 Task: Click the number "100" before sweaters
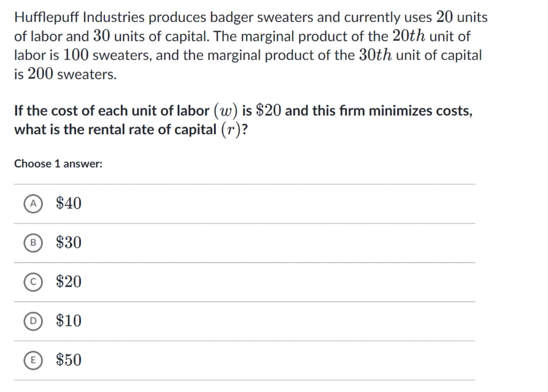[76, 55]
